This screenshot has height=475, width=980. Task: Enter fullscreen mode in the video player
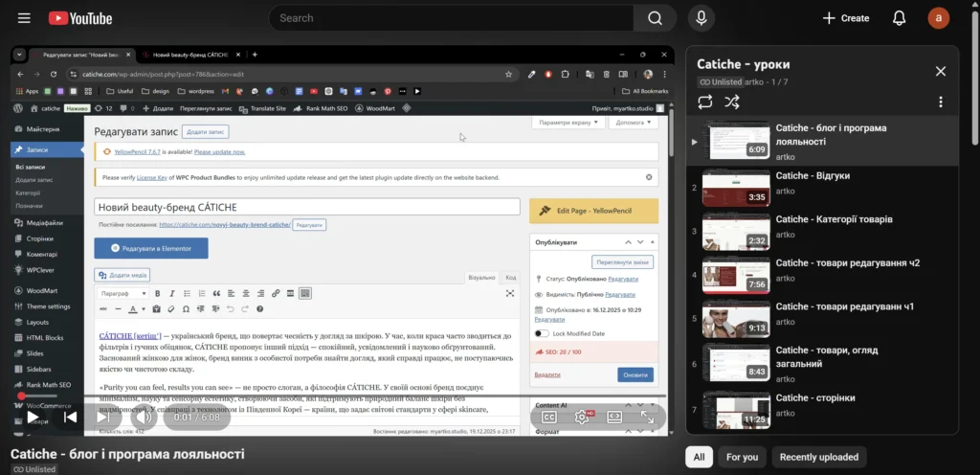click(x=648, y=417)
